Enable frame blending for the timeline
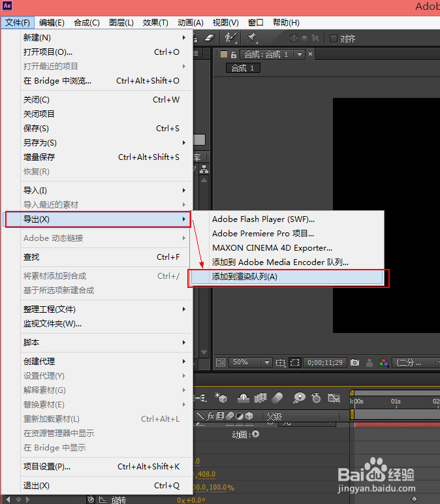Viewport: 440px width, 504px height. 260,398
